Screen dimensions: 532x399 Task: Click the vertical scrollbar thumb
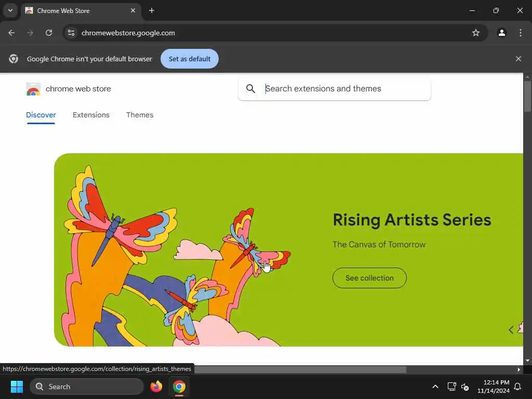(527, 96)
